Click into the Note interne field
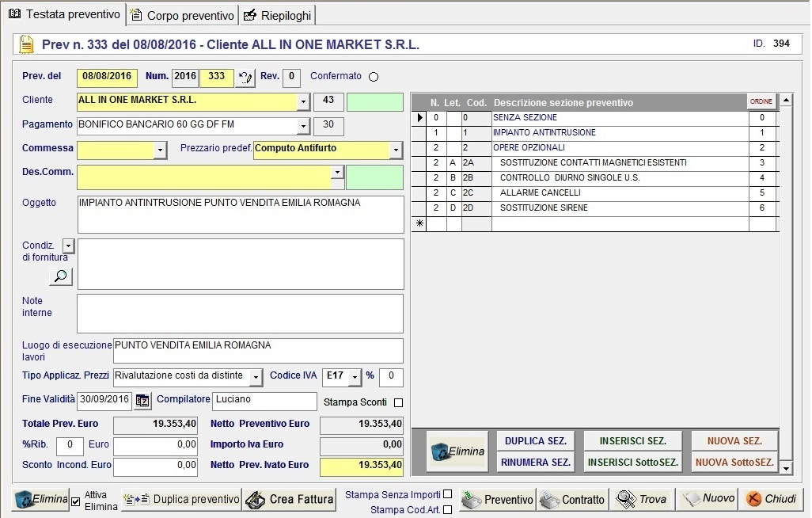 pyautogui.click(x=241, y=314)
